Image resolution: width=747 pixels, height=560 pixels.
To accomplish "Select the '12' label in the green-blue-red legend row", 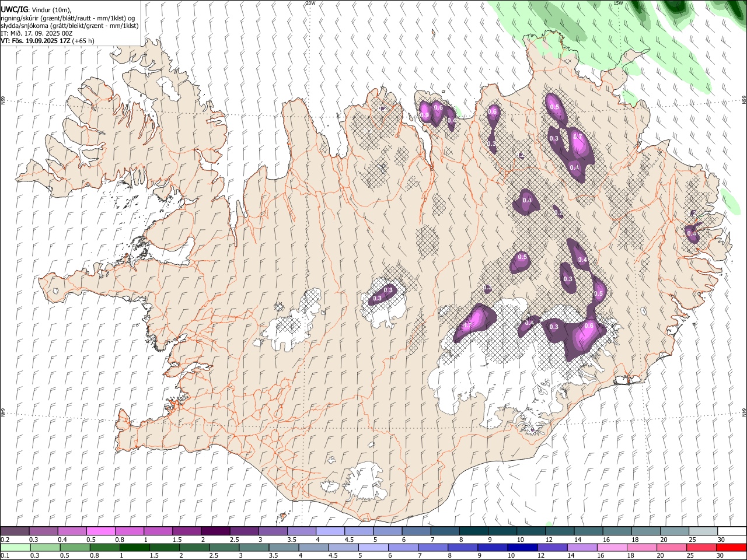I will pyautogui.click(x=542, y=556).
